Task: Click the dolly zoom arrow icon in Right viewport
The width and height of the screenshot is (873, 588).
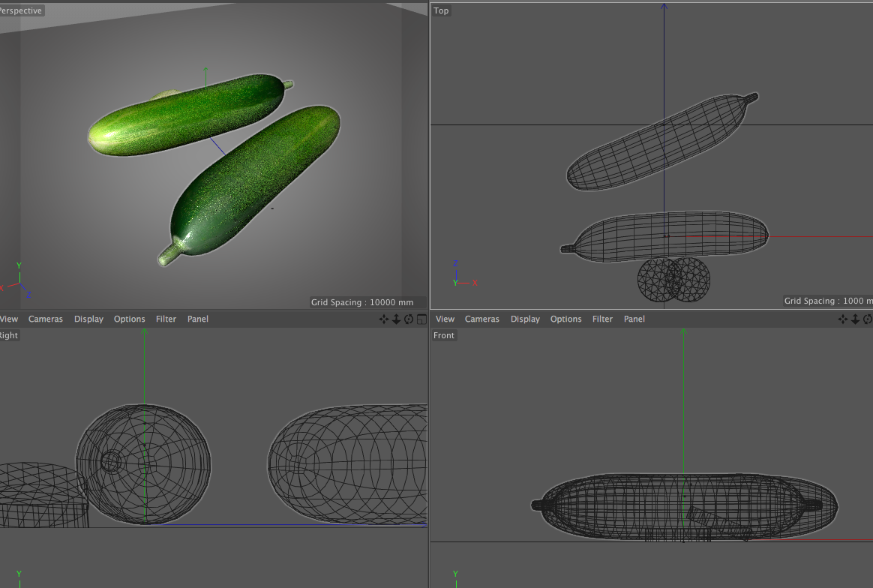Action: 396,319
